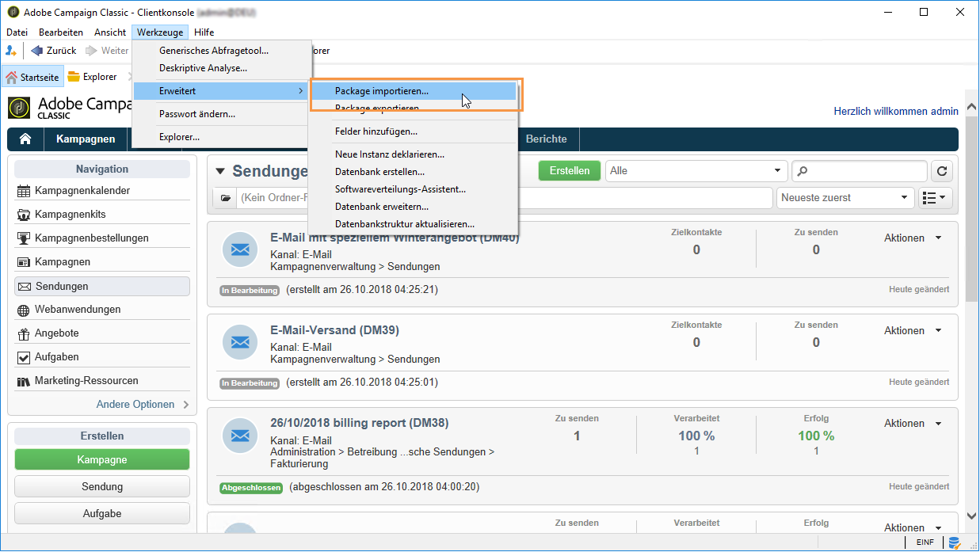Click the Sendungen envelope icon in the navigation
Viewport: 980px width, 552px height.
[24, 286]
